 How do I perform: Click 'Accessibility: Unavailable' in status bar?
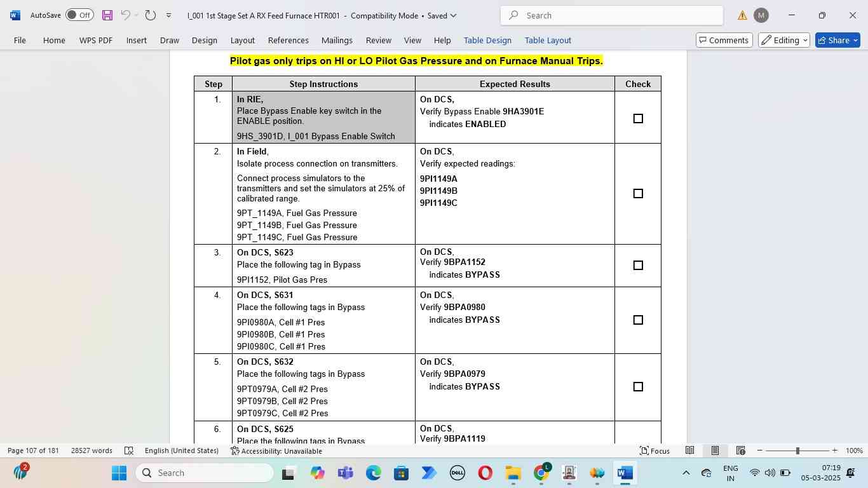[276, 451]
